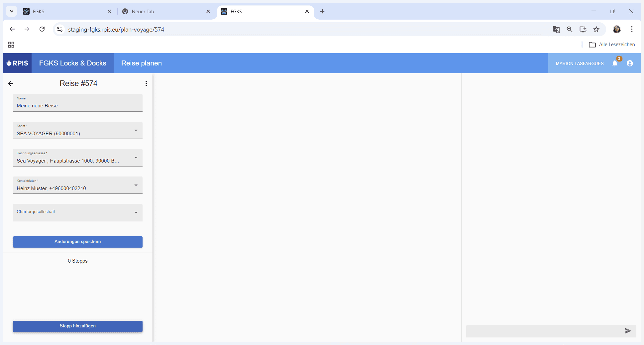Bookmark this page with the star icon
The width and height of the screenshot is (644, 345).
596,29
